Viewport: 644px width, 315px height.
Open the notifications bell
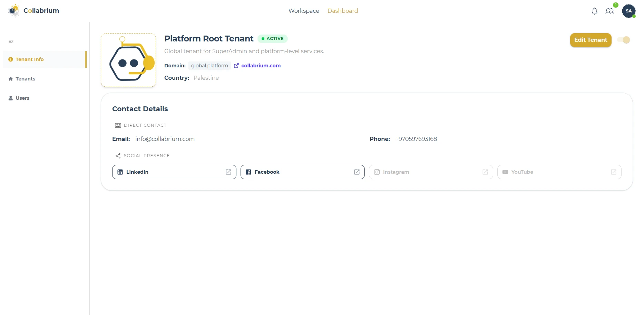595,11
